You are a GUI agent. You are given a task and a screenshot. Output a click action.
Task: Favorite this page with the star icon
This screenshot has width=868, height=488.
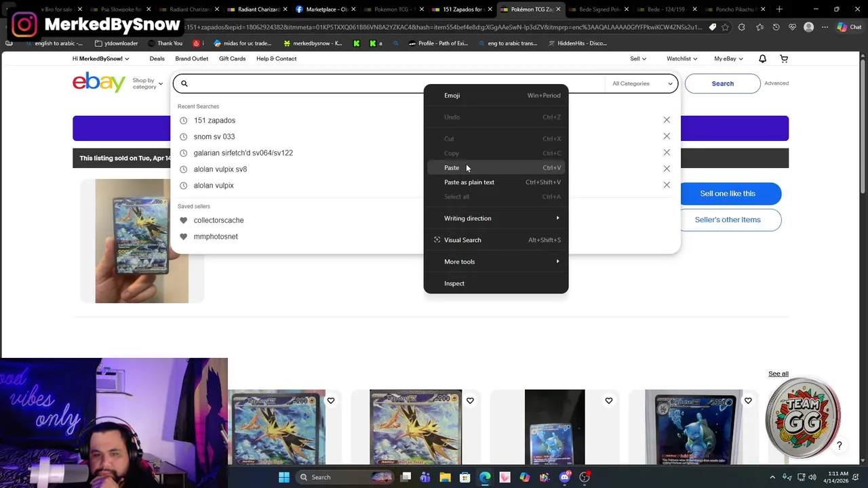coord(726,27)
